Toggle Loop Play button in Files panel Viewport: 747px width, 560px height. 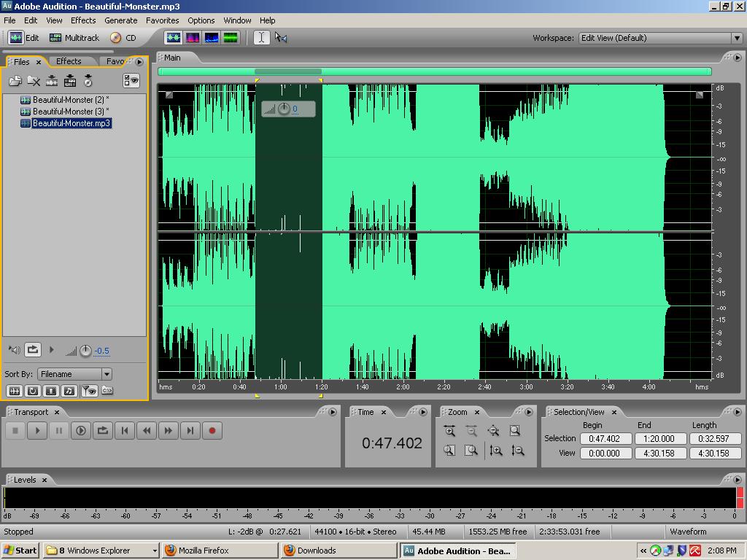32,349
